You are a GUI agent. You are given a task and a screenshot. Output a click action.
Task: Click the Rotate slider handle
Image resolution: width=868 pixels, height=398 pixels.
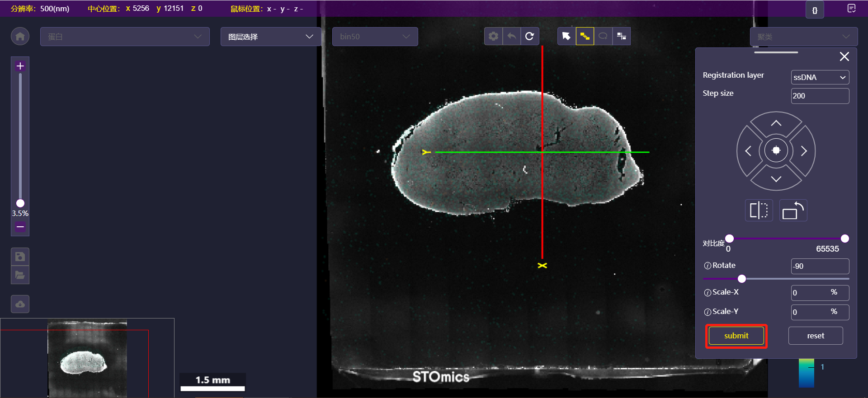click(741, 279)
